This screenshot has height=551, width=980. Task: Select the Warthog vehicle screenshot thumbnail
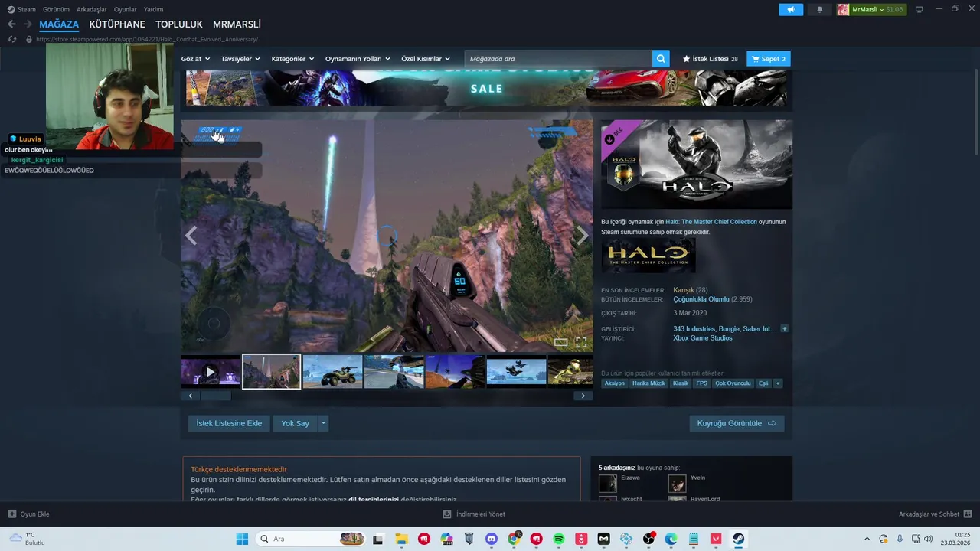tap(332, 372)
